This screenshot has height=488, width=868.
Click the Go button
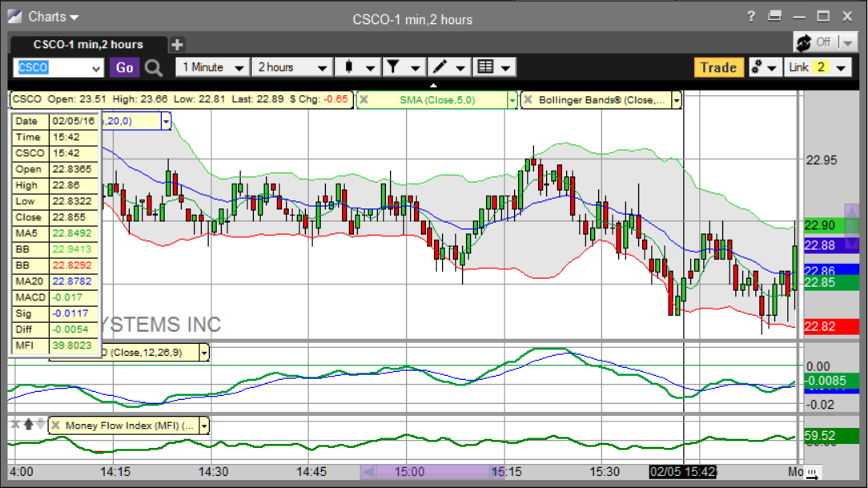pos(124,67)
